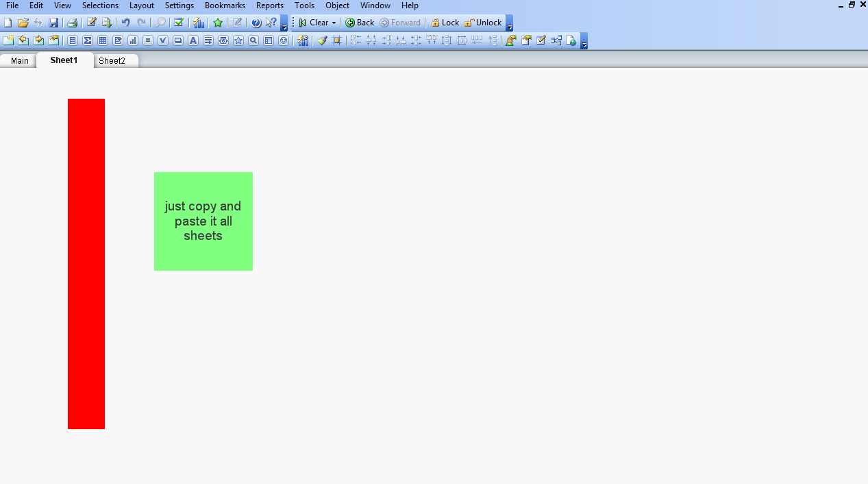Create a List Box object

(73, 40)
